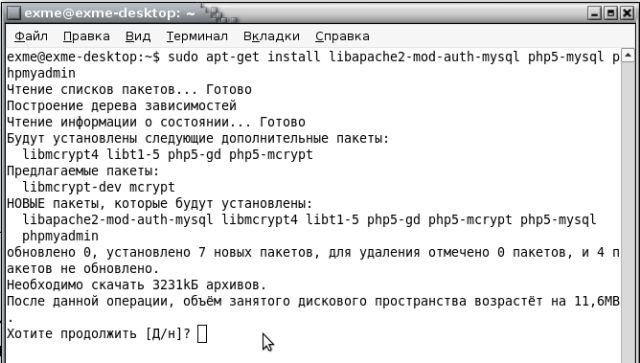
Task: Click the Предлагаемые пакеты line
Action: 83,171
